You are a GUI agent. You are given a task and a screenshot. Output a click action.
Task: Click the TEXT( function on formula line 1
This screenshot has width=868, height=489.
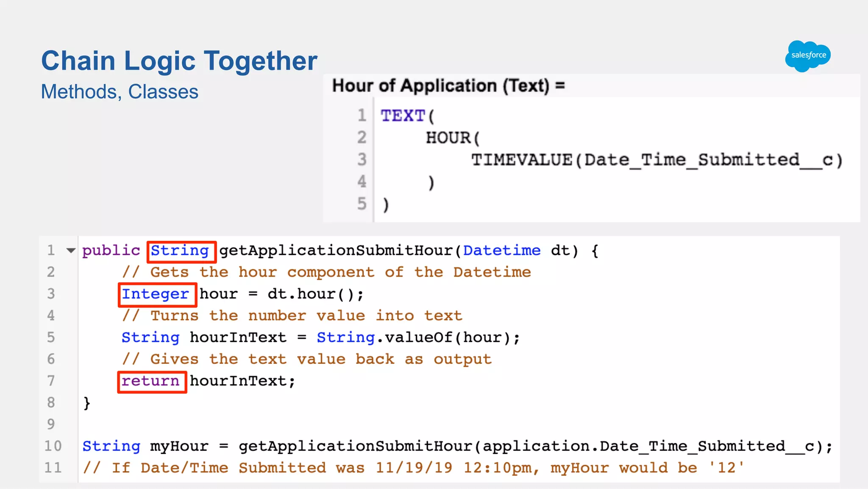tap(407, 115)
